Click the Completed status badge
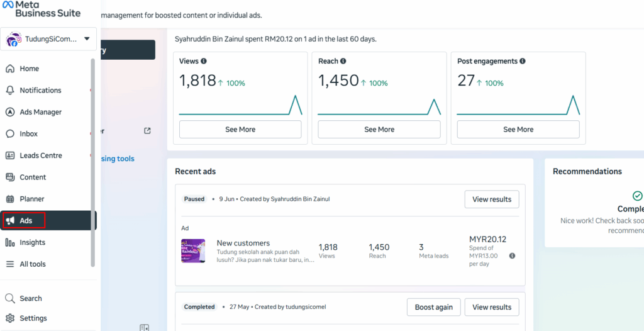Image resolution: width=644 pixels, height=331 pixels. [x=199, y=306]
